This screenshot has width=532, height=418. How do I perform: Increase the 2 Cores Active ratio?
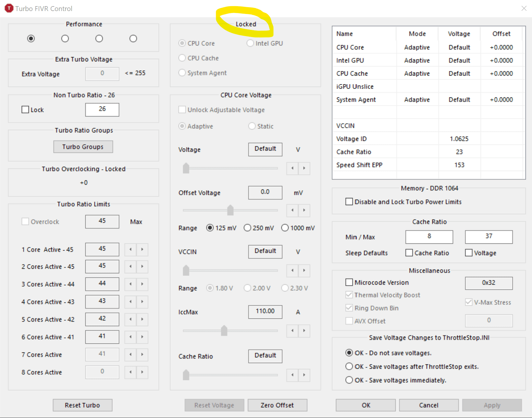[142, 266]
